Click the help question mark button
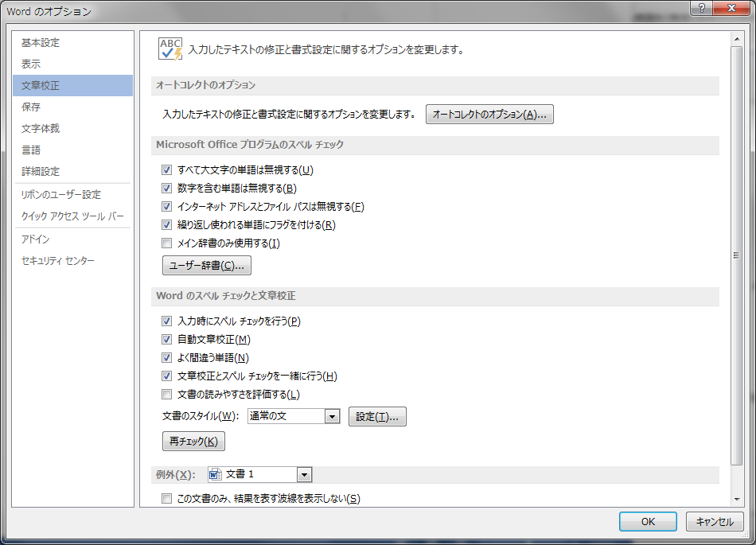 [x=701, y=8]
